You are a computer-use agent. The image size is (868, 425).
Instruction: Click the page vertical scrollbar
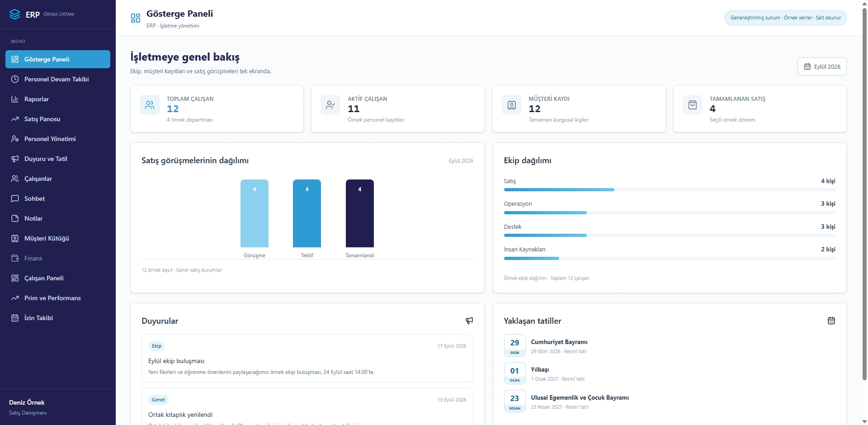pos(865,194)
